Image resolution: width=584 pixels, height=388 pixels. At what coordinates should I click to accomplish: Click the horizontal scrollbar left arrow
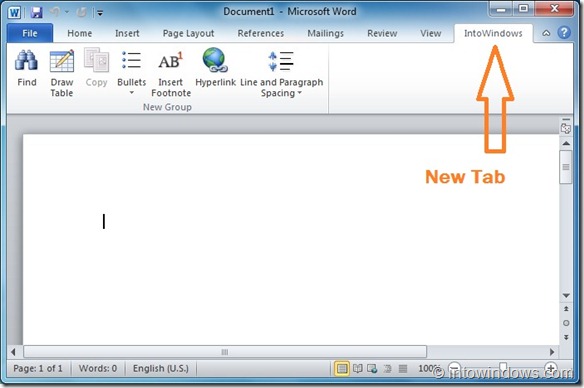click(13, 352)
